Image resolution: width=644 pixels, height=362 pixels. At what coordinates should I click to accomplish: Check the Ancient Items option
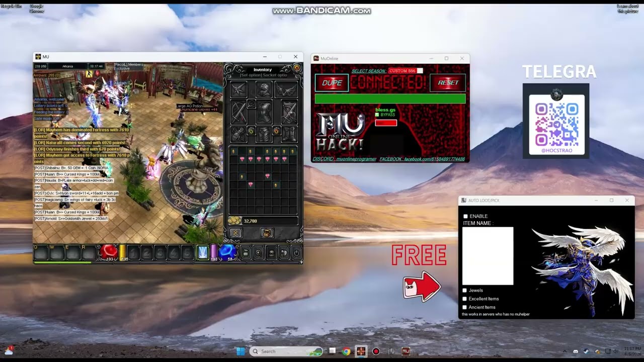pos(464,307)
